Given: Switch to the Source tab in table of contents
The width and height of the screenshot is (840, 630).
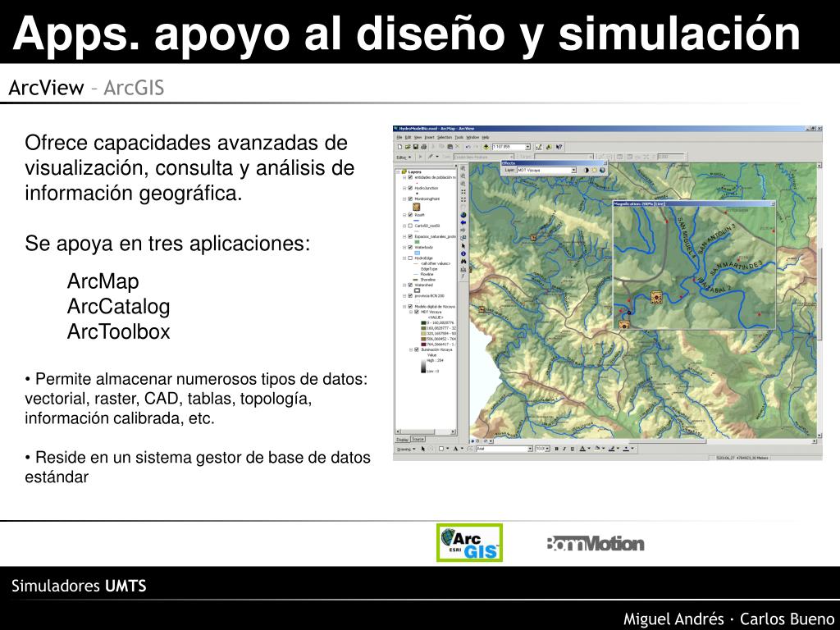Looking at the screenshot, I should tap(418, 440).
